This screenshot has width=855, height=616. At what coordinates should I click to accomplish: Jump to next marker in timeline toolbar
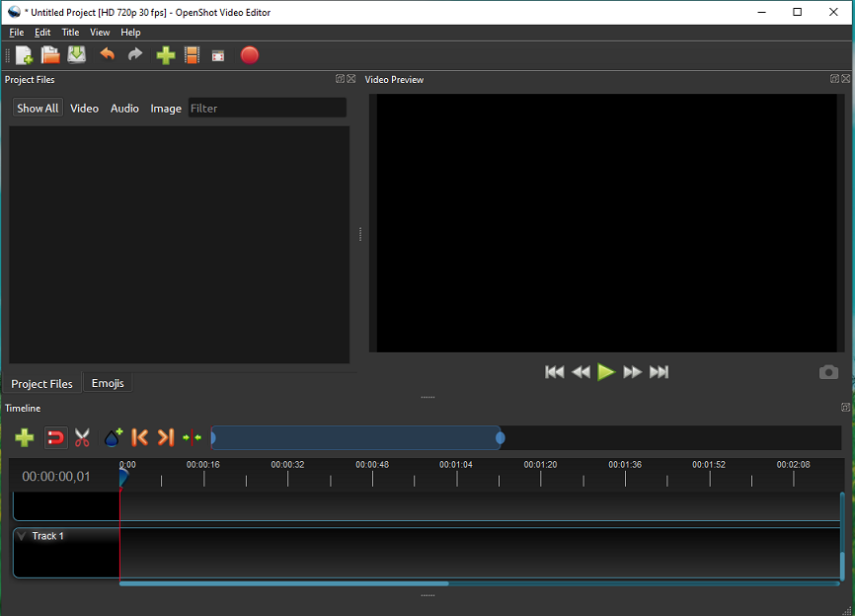click(x=165, y=437)
